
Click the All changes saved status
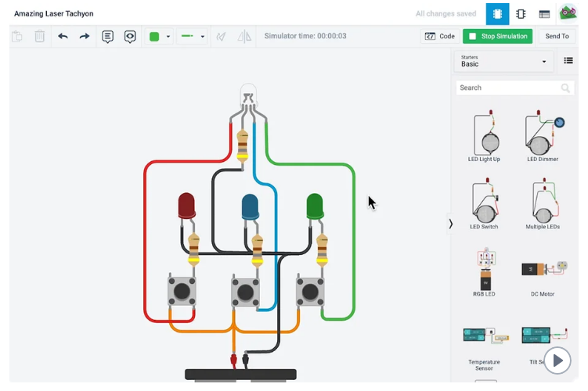point(446,14)
